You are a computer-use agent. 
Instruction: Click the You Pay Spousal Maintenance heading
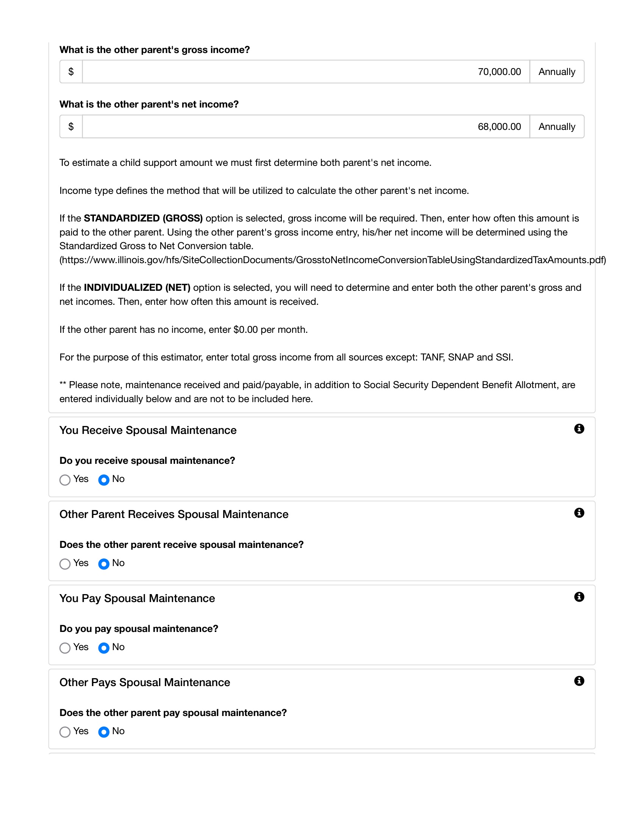pyautogui.click(x=137, y=598)
